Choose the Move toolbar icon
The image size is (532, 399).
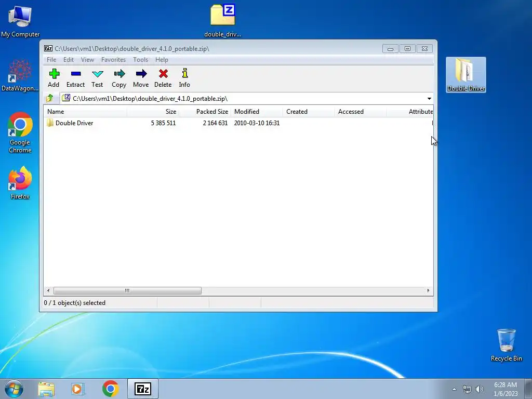[141, 78]
